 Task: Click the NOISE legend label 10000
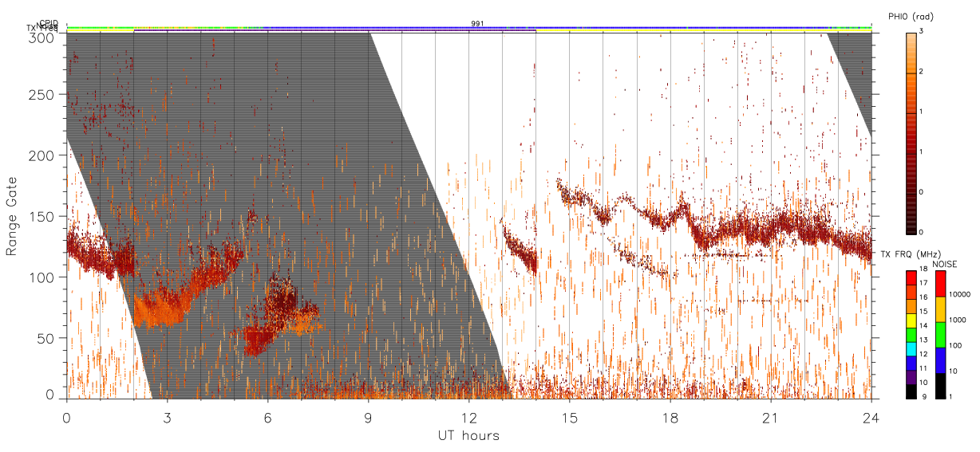tap(959, 297)
